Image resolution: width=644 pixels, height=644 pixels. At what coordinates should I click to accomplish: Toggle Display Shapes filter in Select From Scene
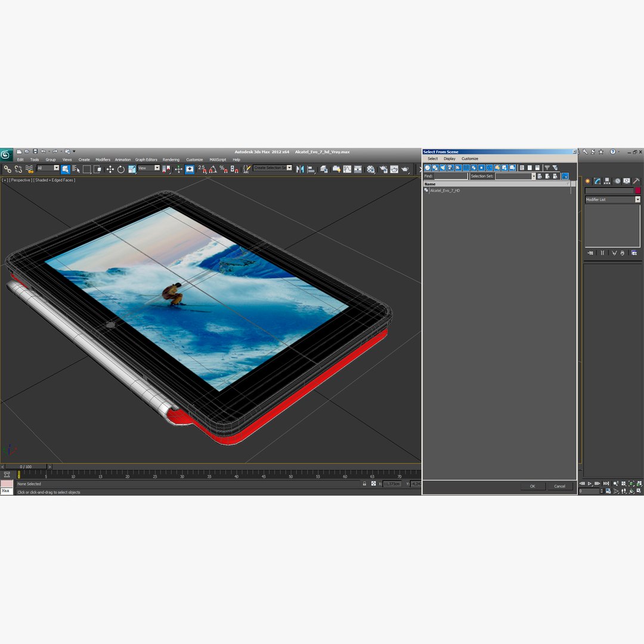coord(435,168)
